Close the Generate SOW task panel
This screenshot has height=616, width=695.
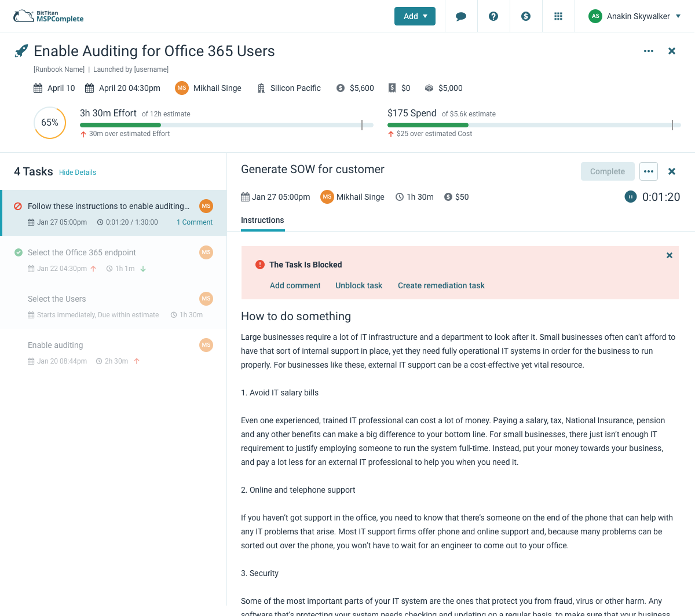click(x=672, y=171)
